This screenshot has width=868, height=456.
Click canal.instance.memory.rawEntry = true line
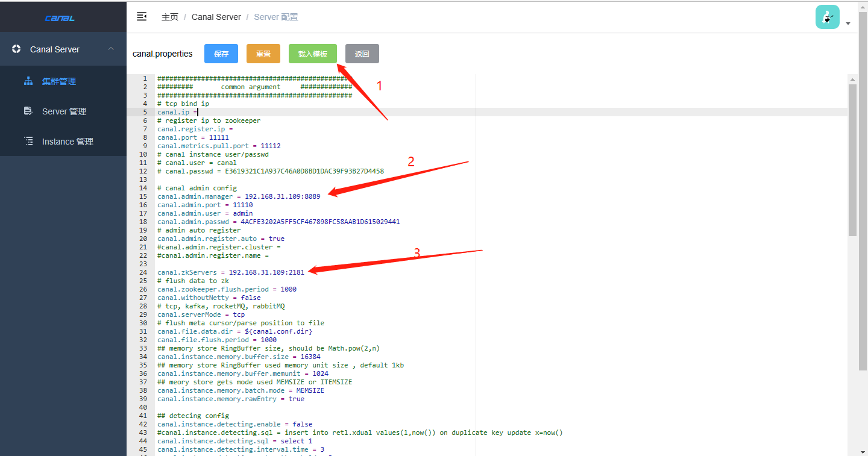click(x=231, y=399)
